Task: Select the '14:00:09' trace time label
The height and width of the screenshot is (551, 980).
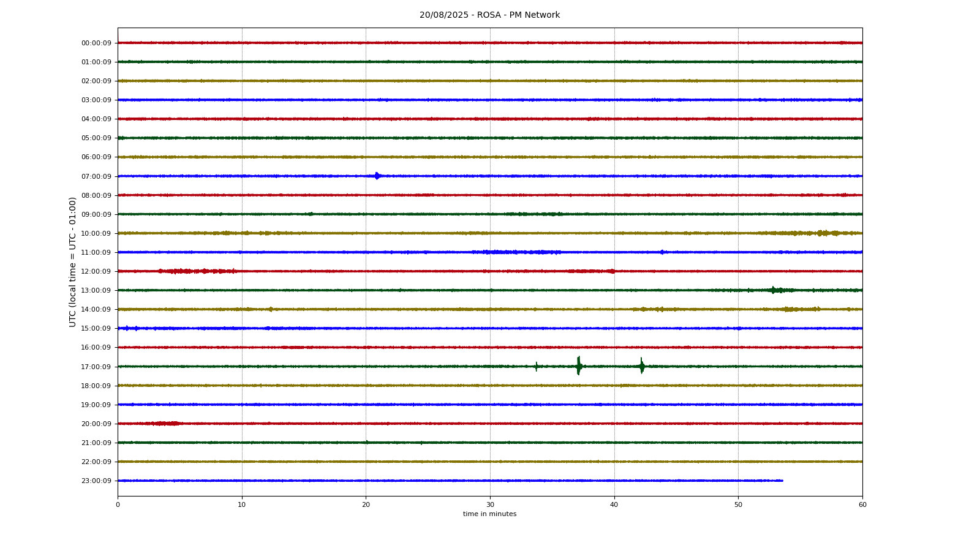Action: pos(96,309)
